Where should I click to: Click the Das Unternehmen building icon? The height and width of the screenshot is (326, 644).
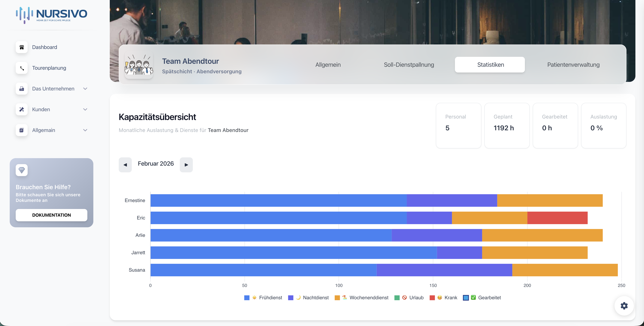(x=22, y=89)
